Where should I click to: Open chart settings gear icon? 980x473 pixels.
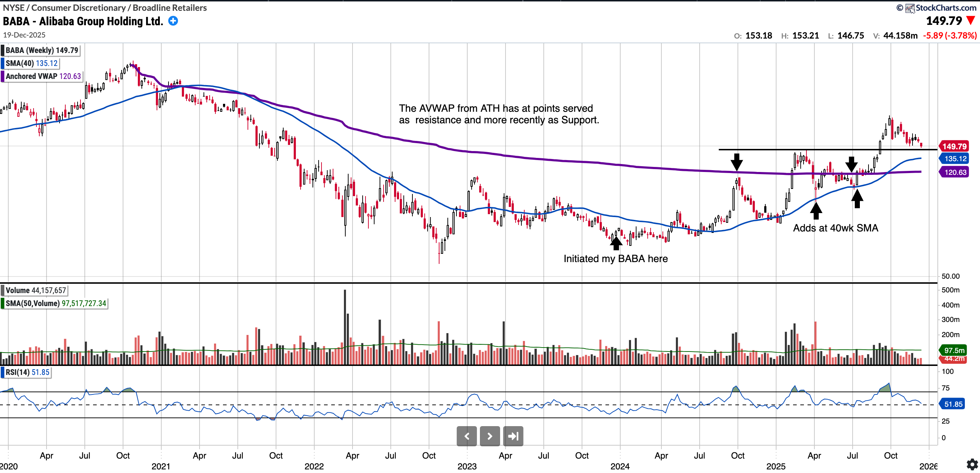click(972, 464)
